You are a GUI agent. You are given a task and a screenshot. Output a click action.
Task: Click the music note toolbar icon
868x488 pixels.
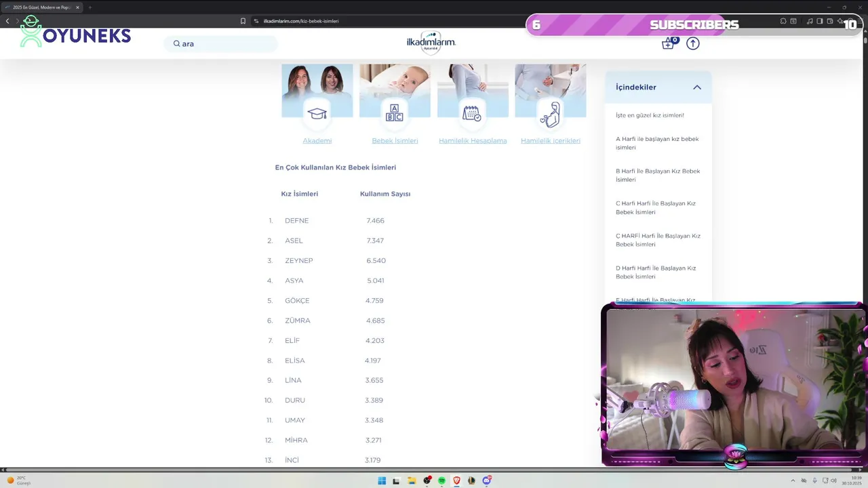click(x=810, y=21)
